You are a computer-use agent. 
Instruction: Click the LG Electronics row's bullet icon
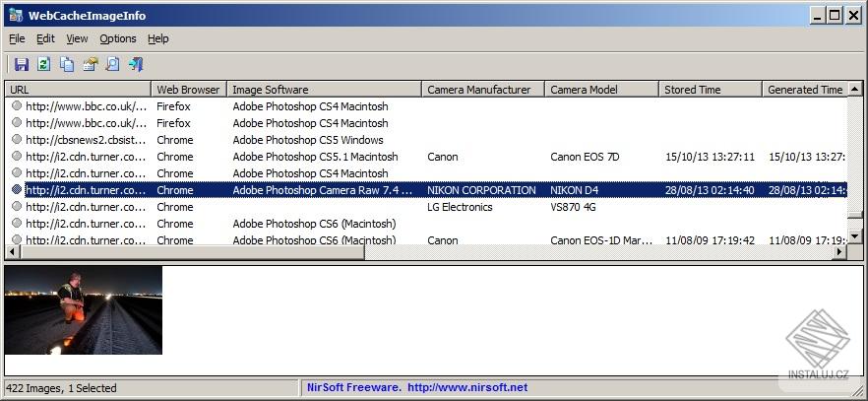click(17, 207)
